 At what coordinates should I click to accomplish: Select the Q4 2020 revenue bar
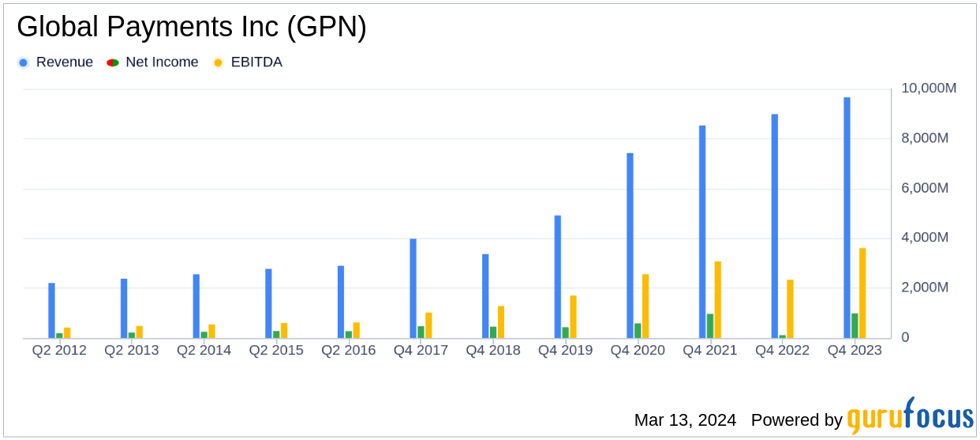[x=630, y=246]
